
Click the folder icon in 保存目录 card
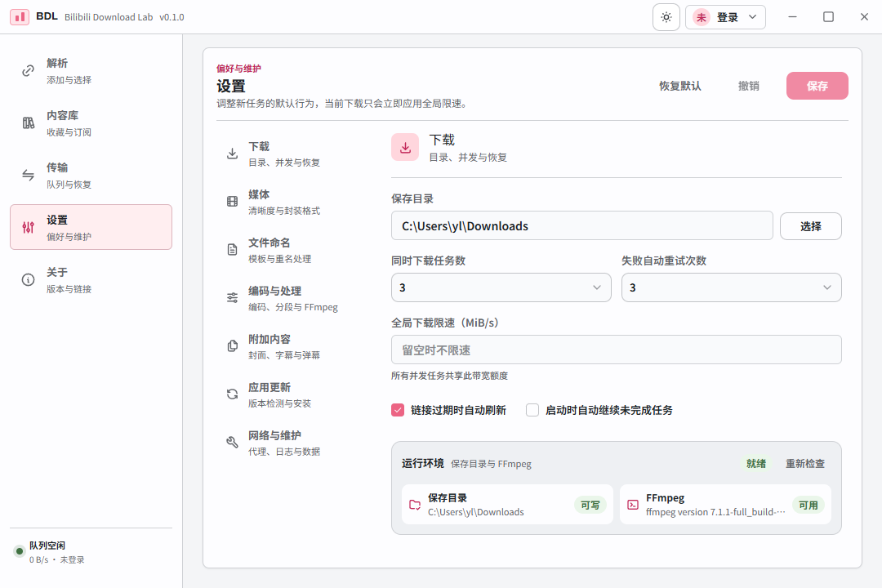pos(415,505)
